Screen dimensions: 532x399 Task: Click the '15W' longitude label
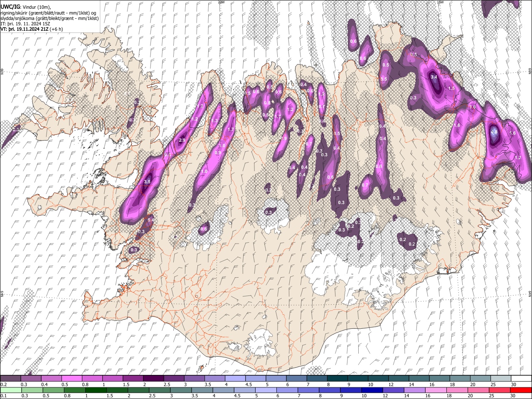[x=440, y=2]
